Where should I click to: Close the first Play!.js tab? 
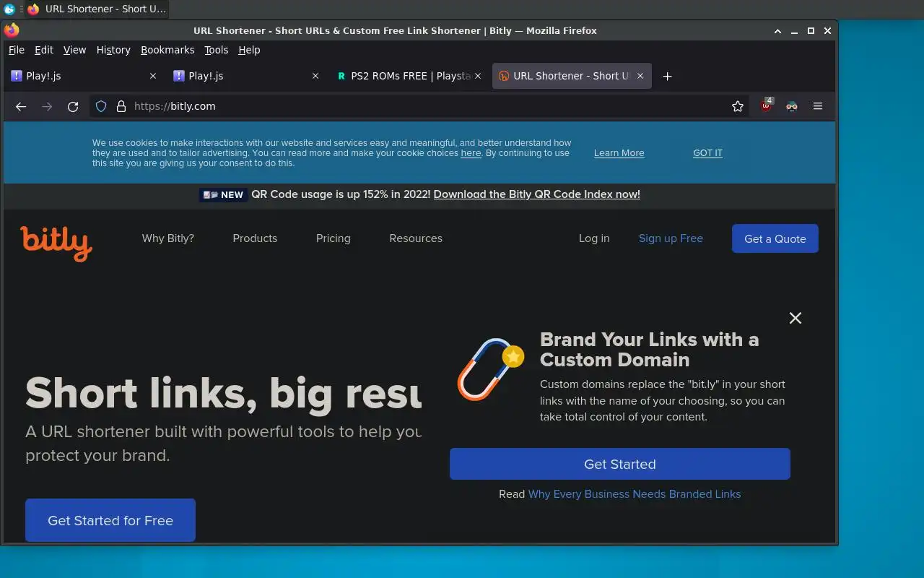click(x=152, y=76)
